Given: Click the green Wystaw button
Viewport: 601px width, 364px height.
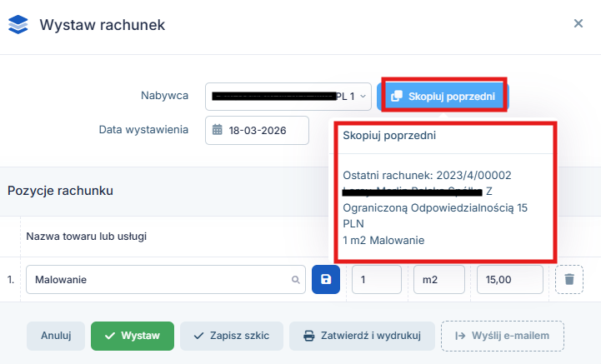Looking at the screenshot, I should pos(132,336).
